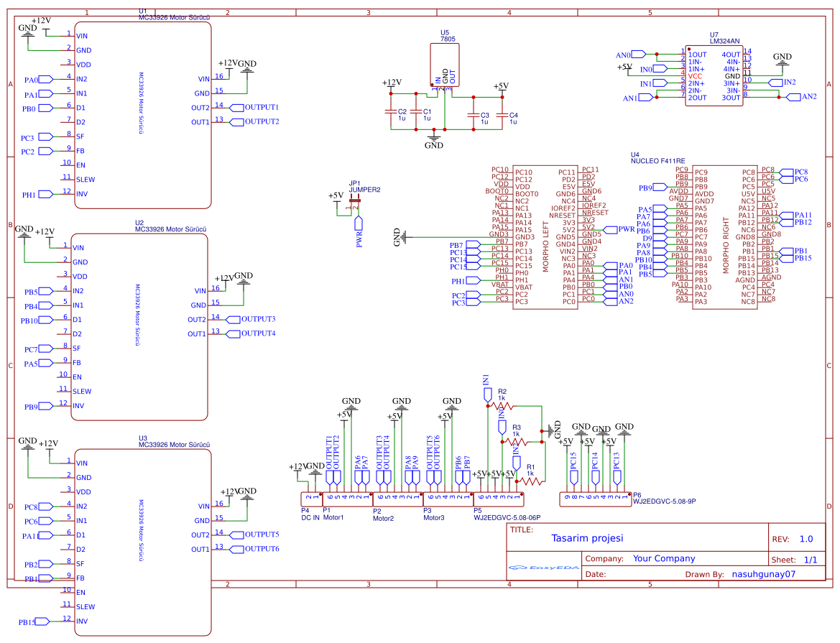This screenshot has height=643, width=840.
Task: Select the 'Your Company' field
Action: tap(663, 558)
